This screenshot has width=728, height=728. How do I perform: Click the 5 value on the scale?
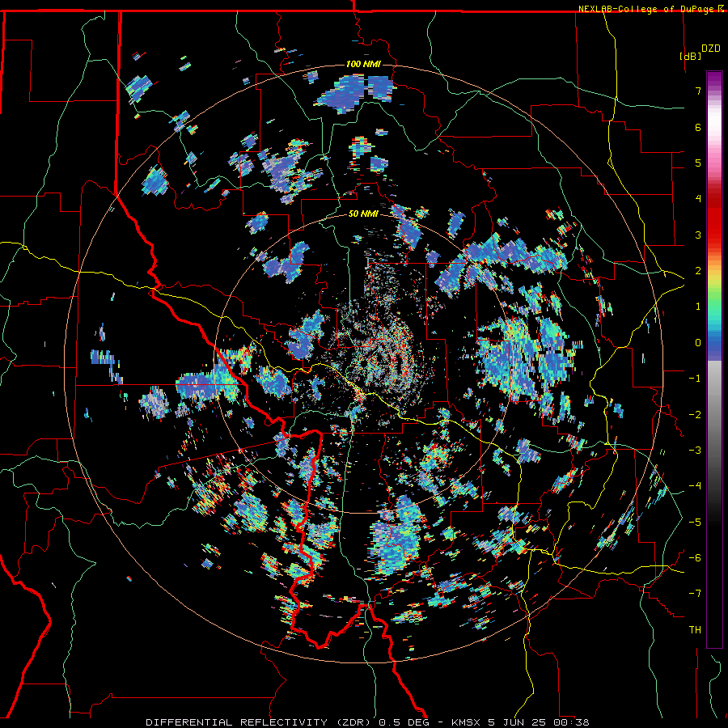point(698,163)
